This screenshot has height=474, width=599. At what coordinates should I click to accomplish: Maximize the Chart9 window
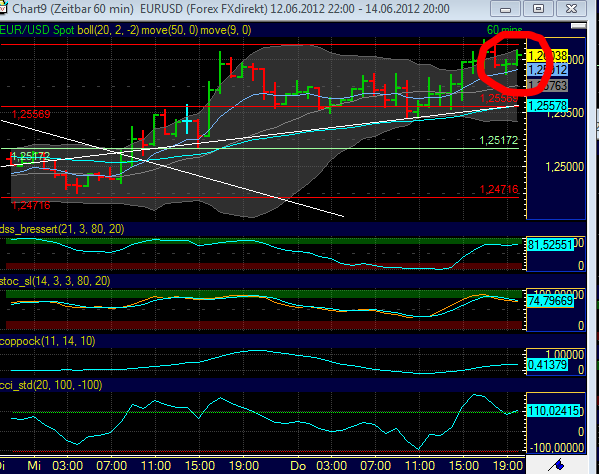point(538,9)
